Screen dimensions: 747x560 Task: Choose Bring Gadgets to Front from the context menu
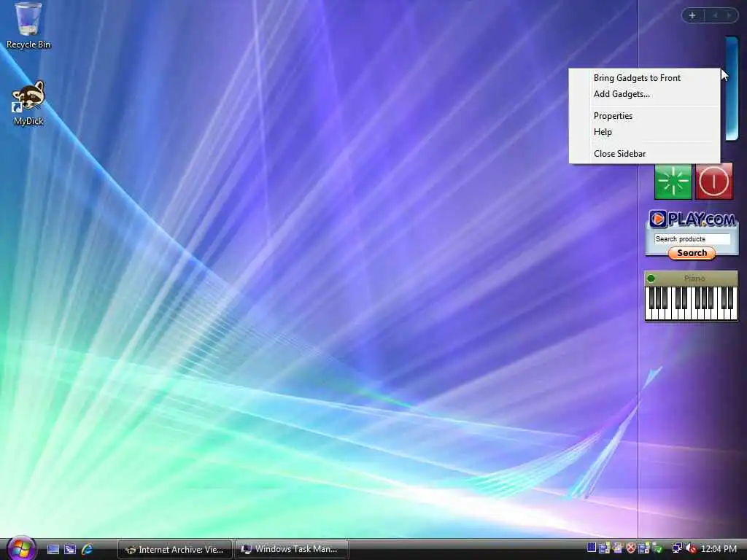click(x=637, y=77)
